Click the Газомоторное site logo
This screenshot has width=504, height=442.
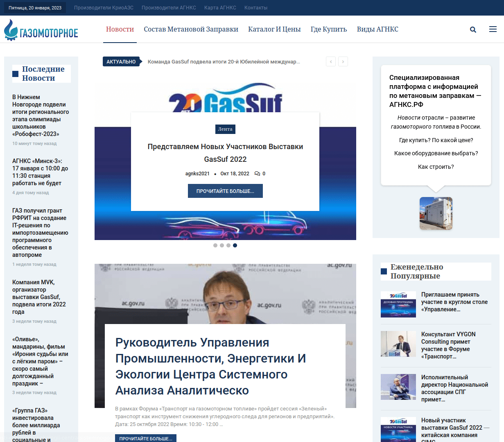pos(41,30)
